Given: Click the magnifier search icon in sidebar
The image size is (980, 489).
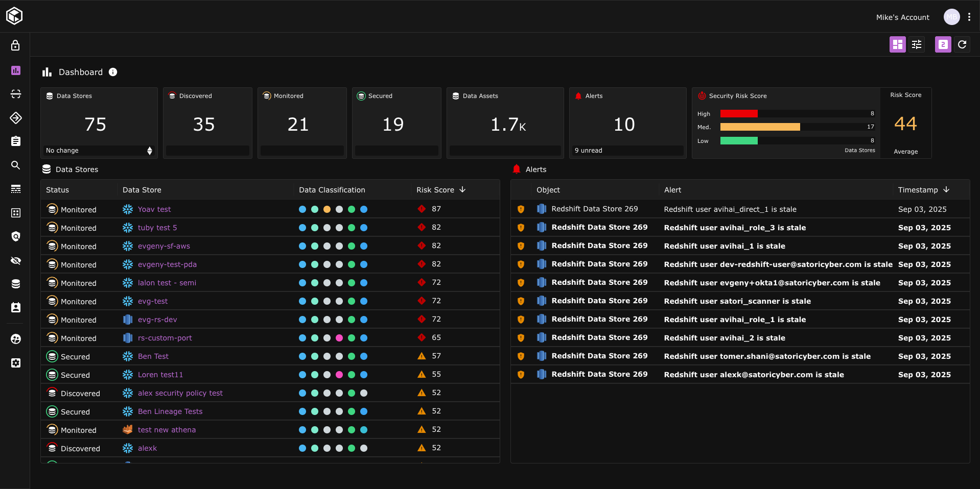Looking at the screenshot, I should [16, 165].
